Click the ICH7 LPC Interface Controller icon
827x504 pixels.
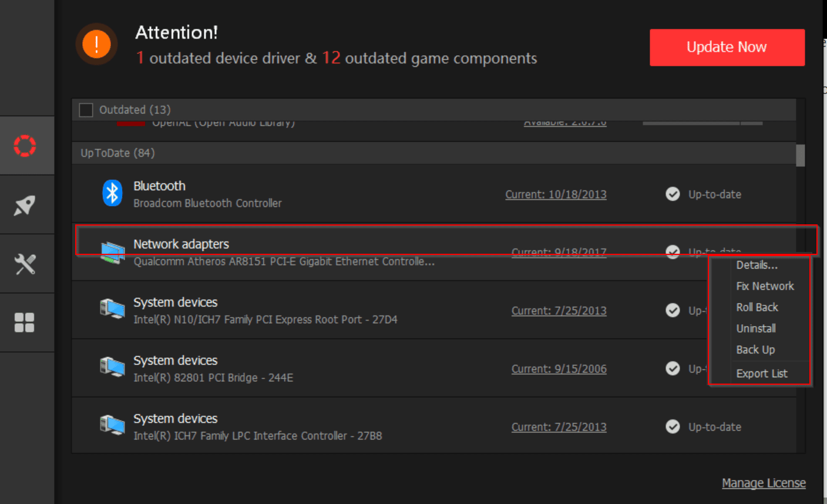(112, 426)
